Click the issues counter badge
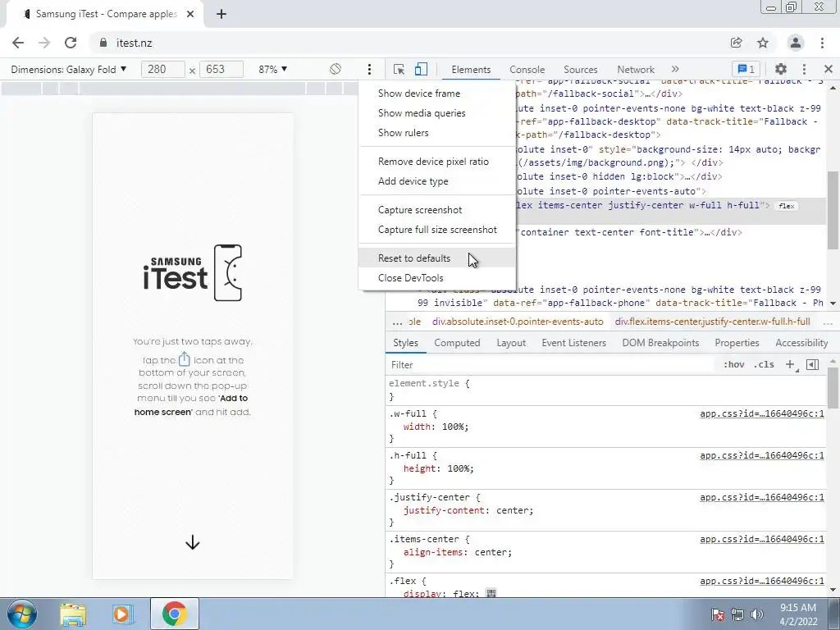 tap(746, 69)
